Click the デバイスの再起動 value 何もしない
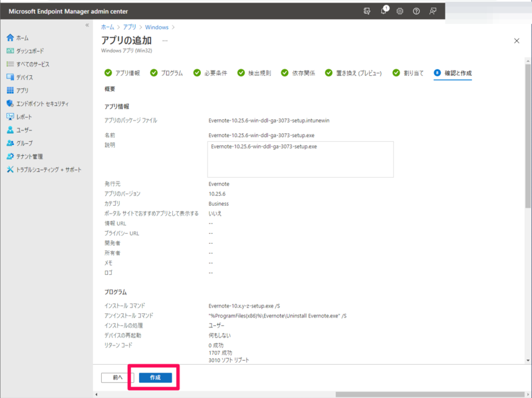This screenshot has width=532, height=398. tap(219, 335)
